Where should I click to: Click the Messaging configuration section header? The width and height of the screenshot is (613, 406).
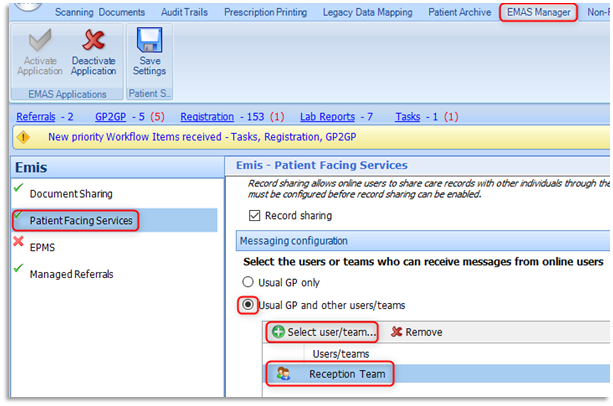[x=423, y=241]
